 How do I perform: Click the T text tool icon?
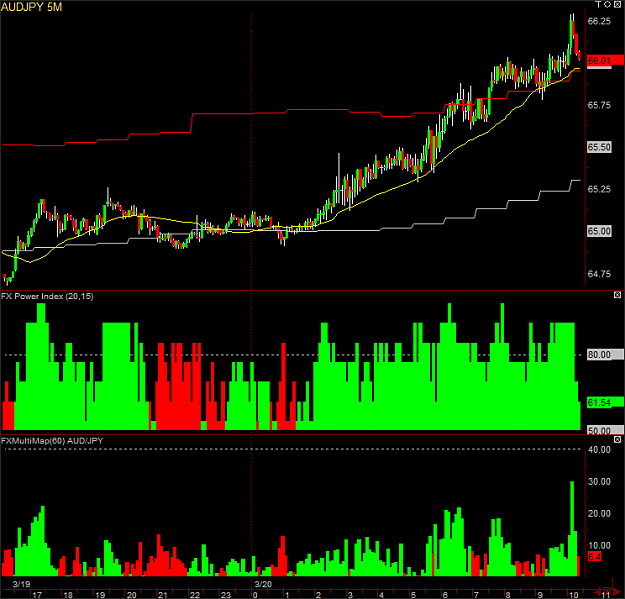click(x=598, y=4)
